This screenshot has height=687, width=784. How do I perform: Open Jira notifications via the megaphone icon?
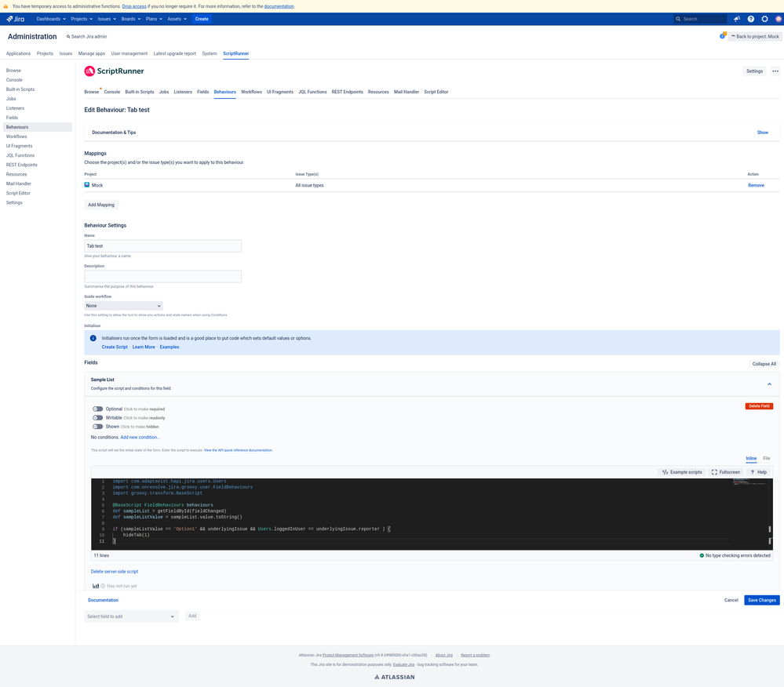tap(736, 18)
